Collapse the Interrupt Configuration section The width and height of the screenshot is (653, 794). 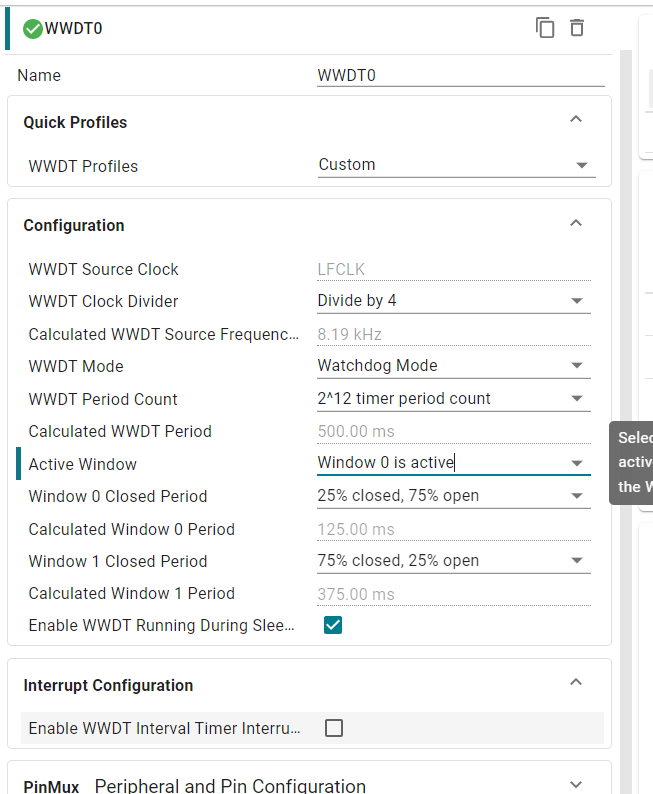click(x=576, y=682)
